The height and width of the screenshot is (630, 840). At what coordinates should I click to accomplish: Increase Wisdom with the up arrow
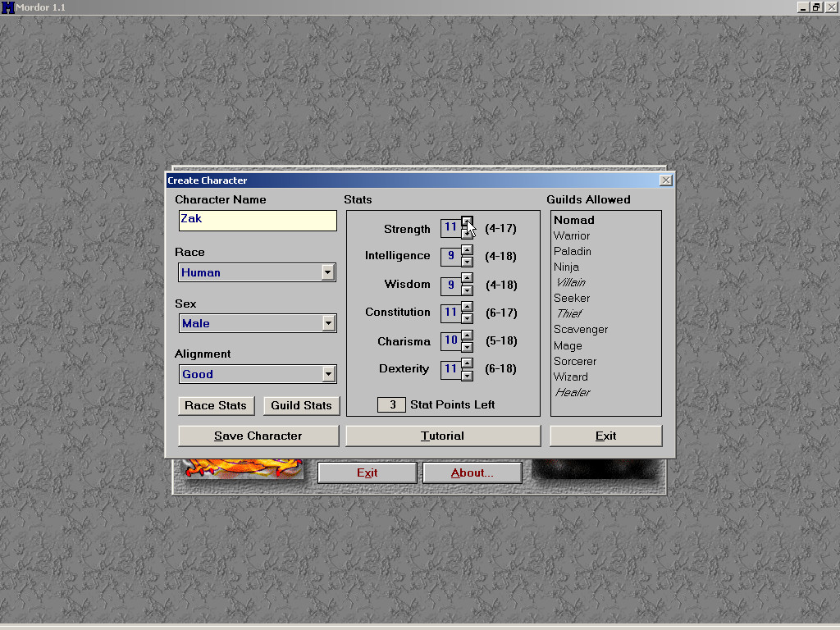467,278
